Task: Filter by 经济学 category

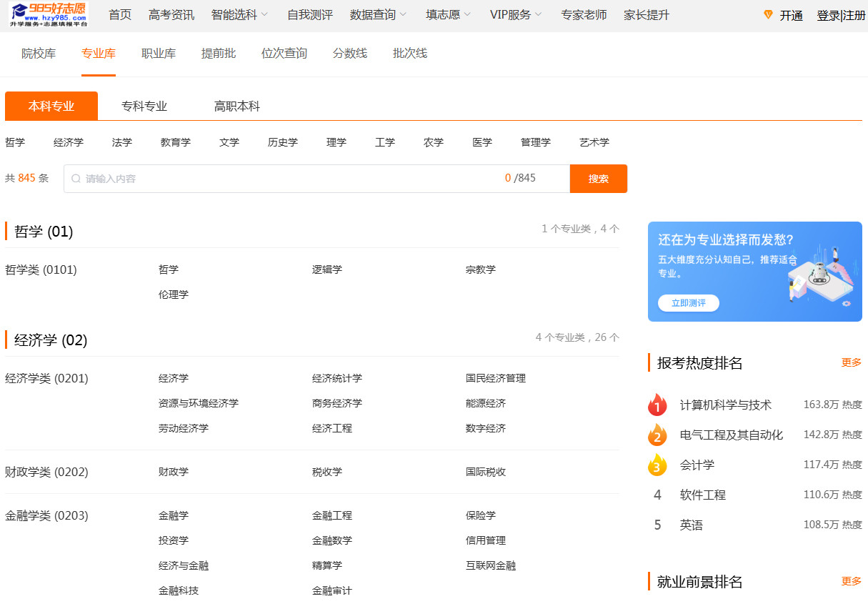Action: tap(69, 142)
